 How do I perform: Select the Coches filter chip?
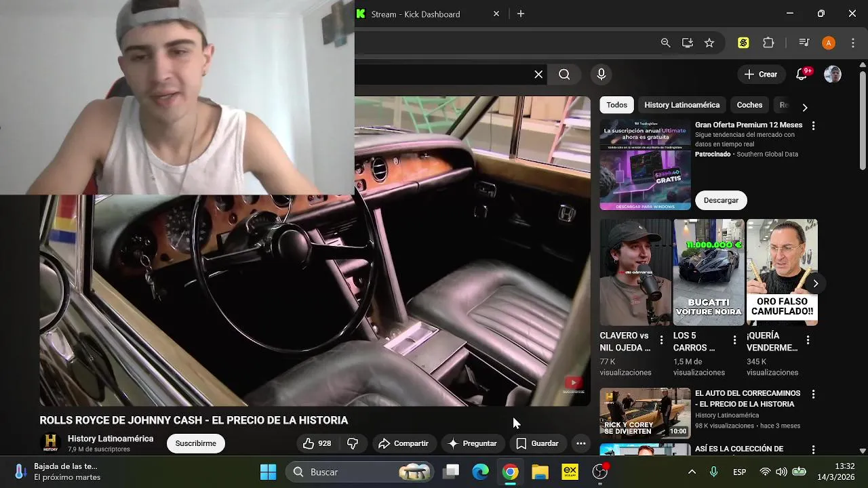point(749,105)
